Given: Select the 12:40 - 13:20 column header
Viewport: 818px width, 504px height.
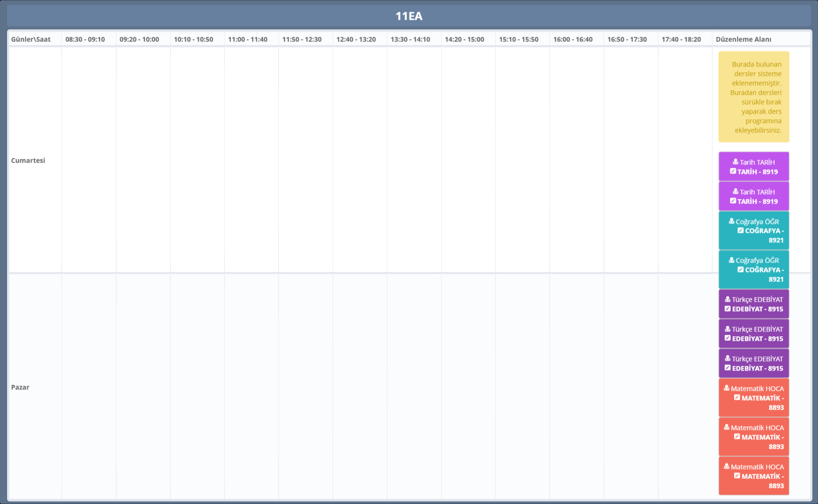Looking at the screenshot, I should pyautogui.click(x=356, y=39).
